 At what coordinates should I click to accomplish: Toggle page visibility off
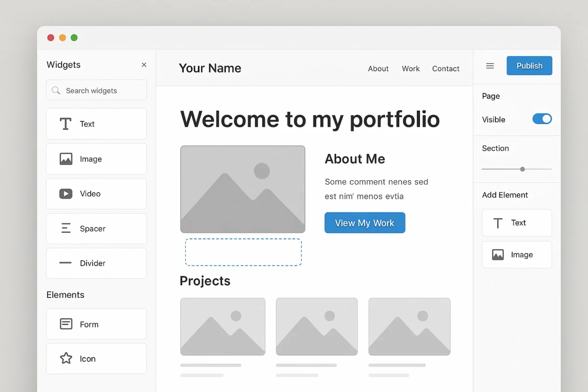[542, 119]
